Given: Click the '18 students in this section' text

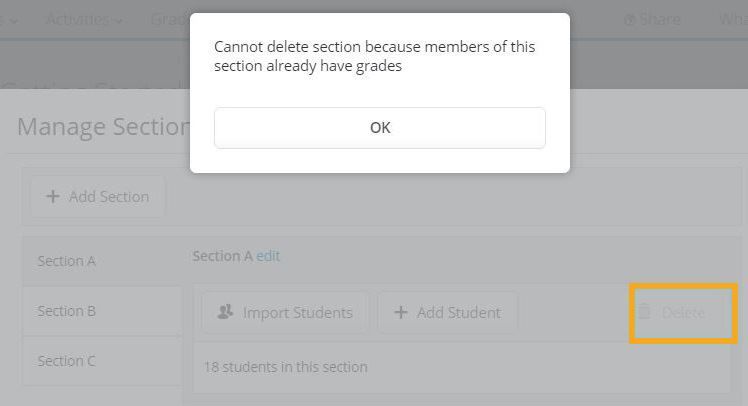Looking at the screenshot, I should click(x=285, y=367).
